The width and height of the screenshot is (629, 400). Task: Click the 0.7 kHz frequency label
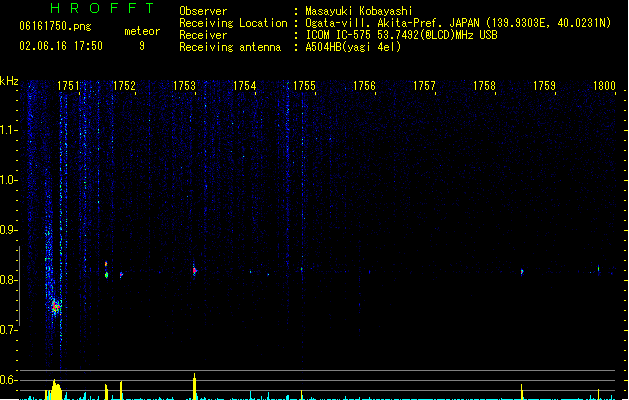(x=8, y=330)
